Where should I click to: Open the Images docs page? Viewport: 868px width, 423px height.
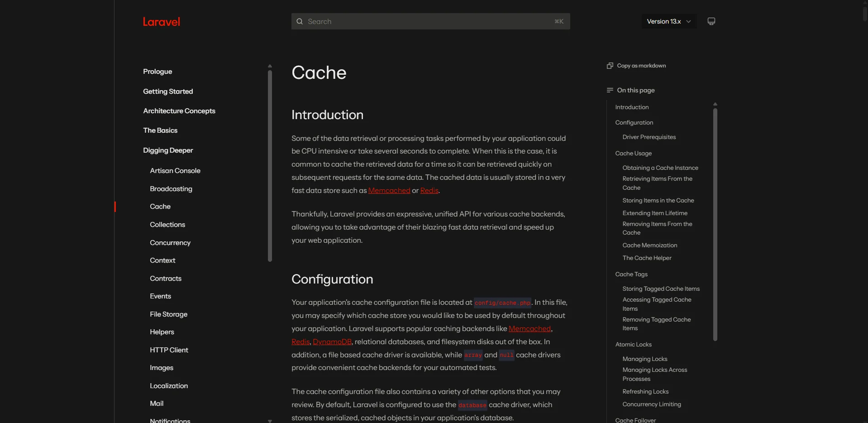pyautogui.click(x=162, y=368)
